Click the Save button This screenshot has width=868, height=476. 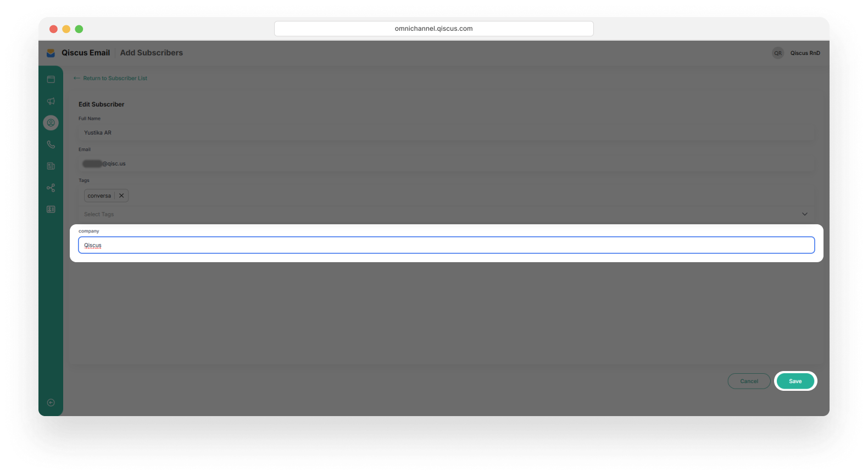[795, 381]
